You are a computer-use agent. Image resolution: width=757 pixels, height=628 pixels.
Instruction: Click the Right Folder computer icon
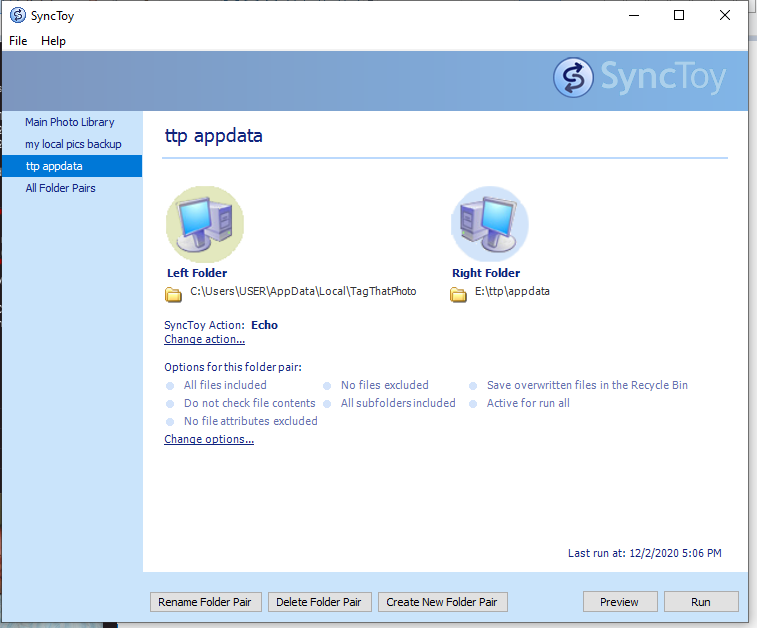[490, 224]
